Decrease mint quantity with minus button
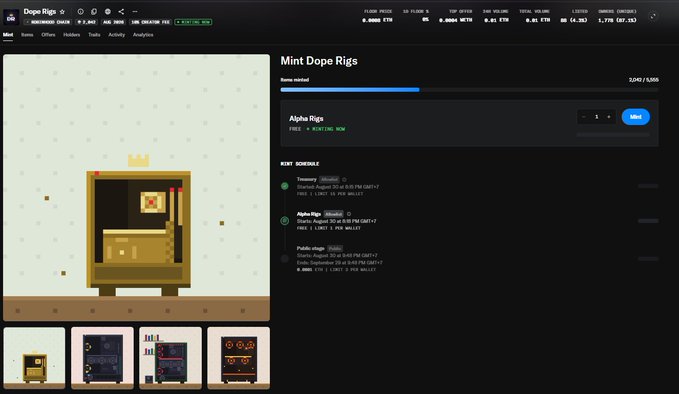 point(584,117)
